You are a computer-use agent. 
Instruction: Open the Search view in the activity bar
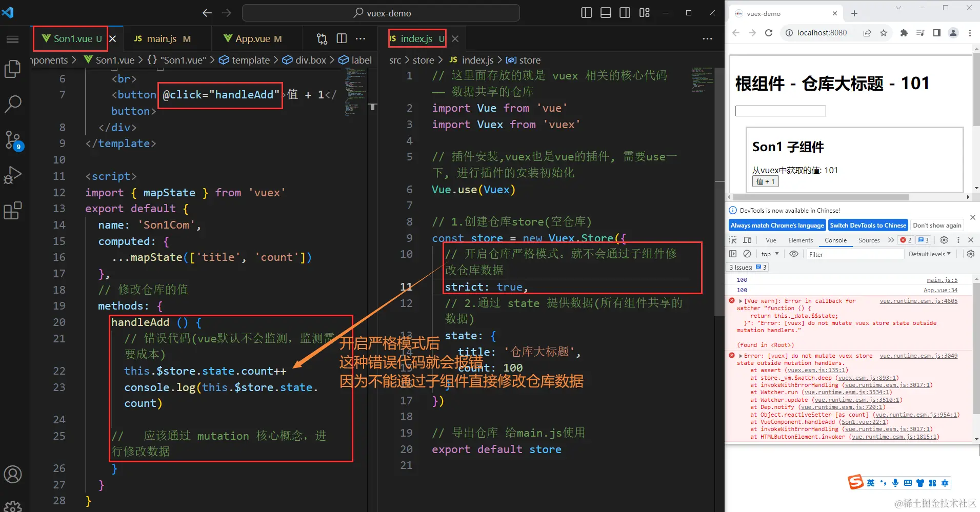click(12, 104)
